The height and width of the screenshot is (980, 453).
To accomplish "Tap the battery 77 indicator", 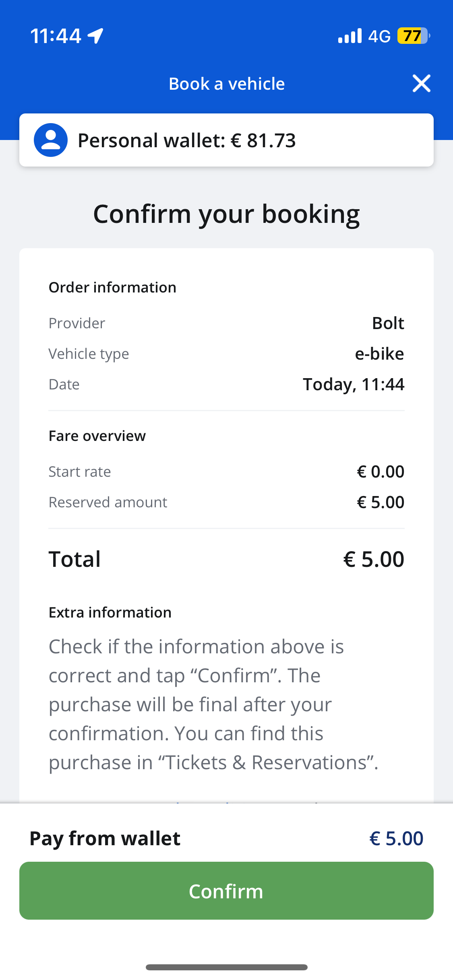I will [x=414, y=36].
